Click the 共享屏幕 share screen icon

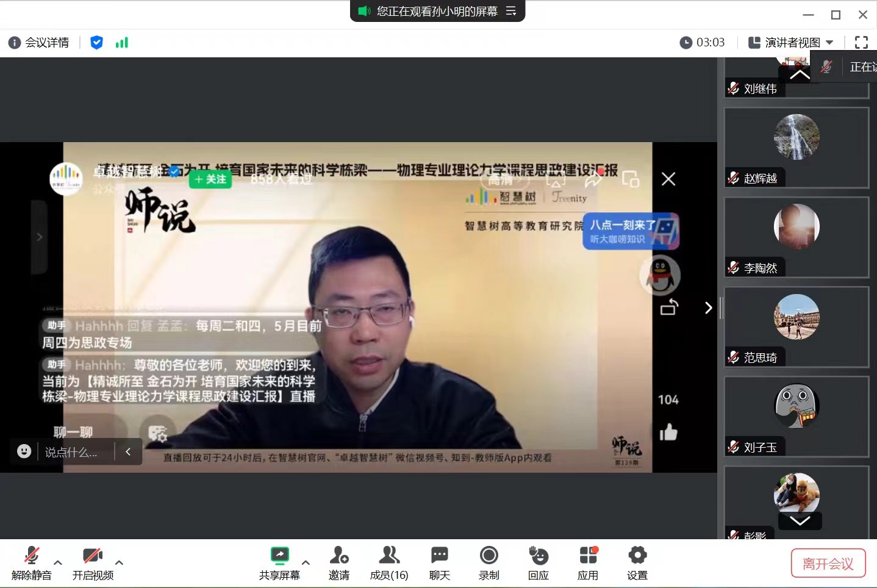[279, 556]
